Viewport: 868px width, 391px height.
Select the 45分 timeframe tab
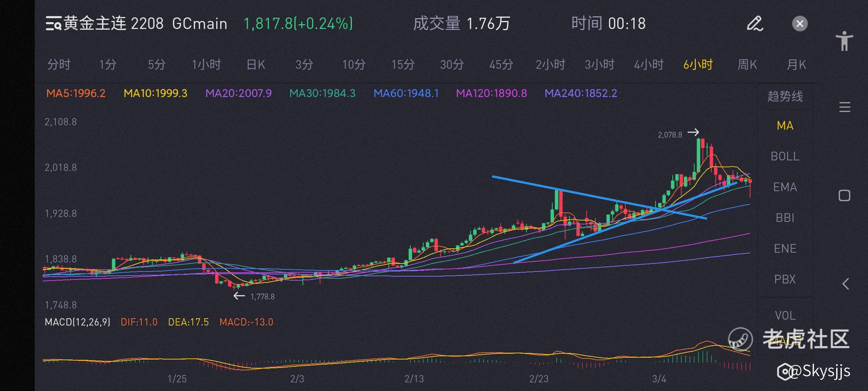pos(501,65)
